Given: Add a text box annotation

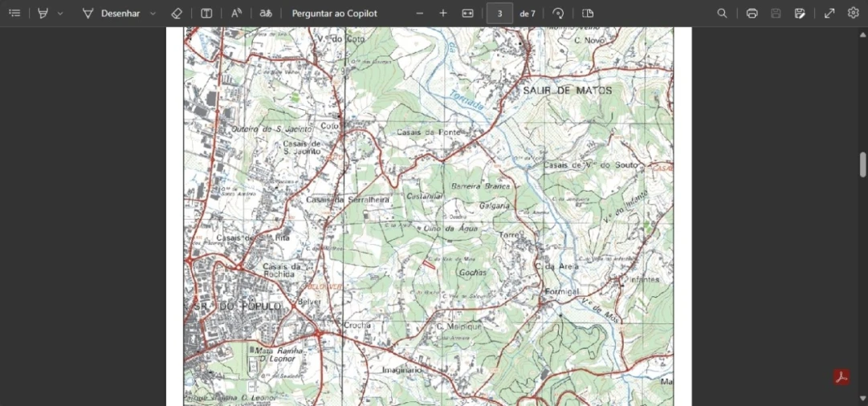Looking at the screenshot, I should tap(206, 14).
